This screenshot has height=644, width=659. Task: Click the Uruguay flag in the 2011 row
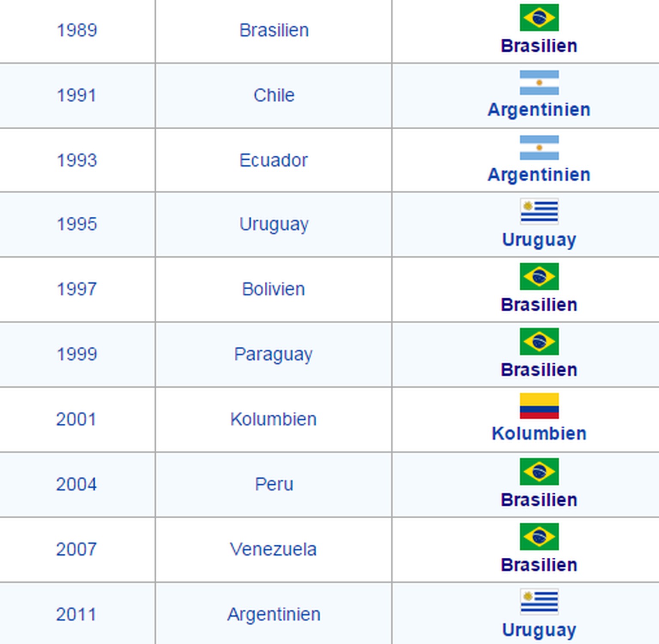[539, 601]
